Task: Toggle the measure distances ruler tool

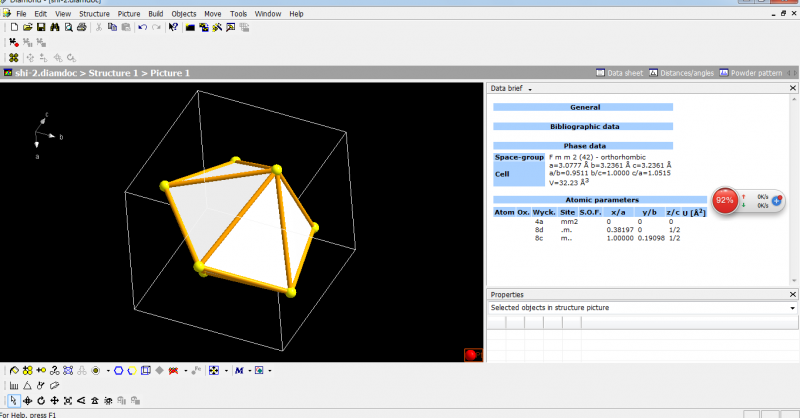Action: pos(14,385)
